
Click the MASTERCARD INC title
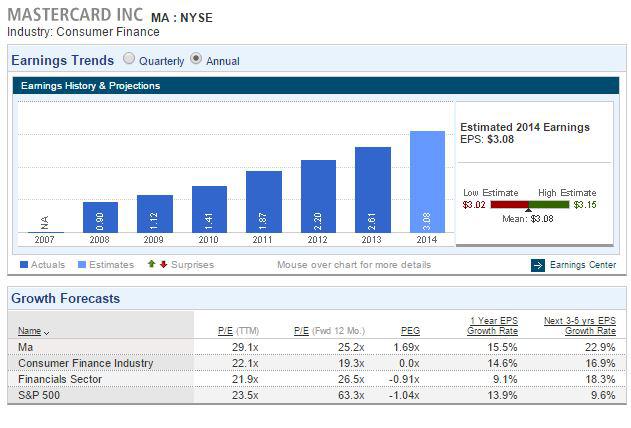pos(75,15)
